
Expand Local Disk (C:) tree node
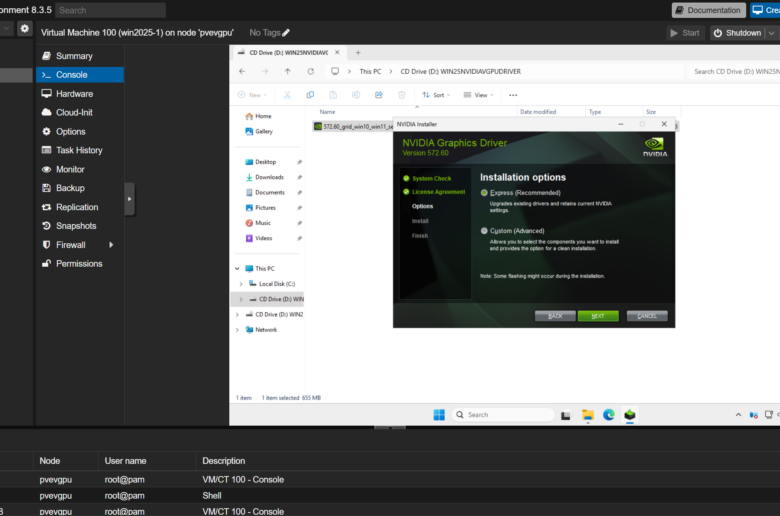[241, 284]
